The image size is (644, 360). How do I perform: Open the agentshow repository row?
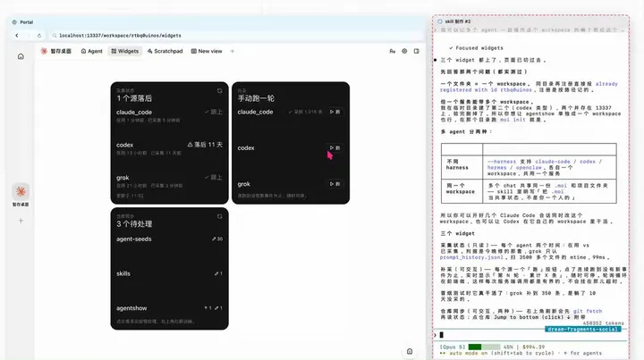point(169,308)
